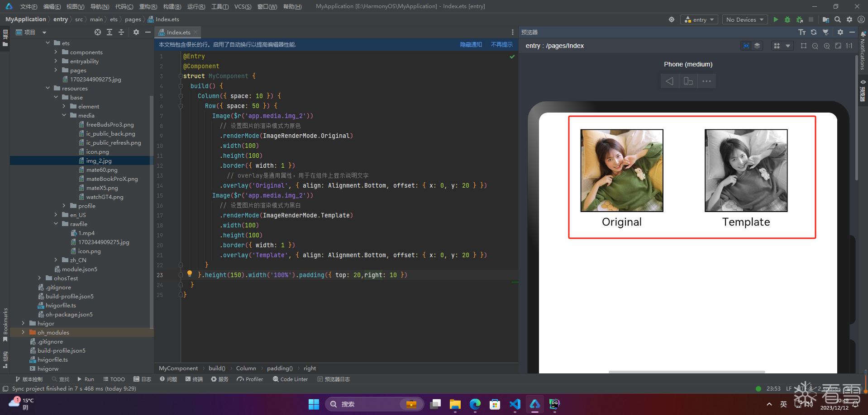The image size is (868, 415).
Task: Open IDE settings gear in top toolbar
Action: point(849,19)
